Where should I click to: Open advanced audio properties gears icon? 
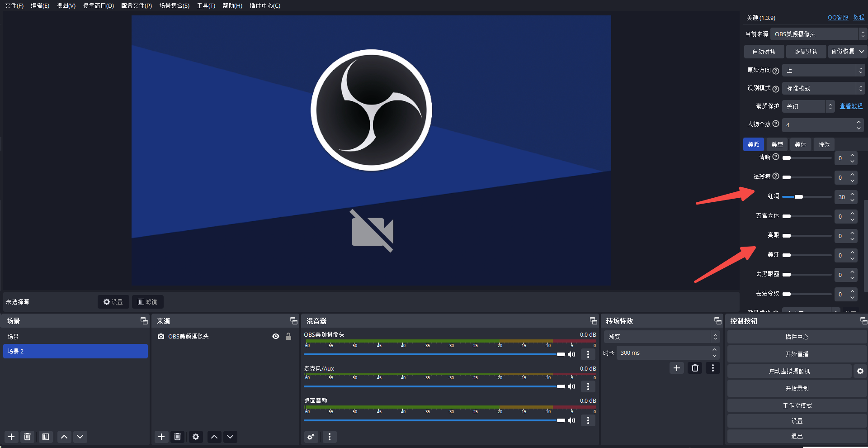311,437
